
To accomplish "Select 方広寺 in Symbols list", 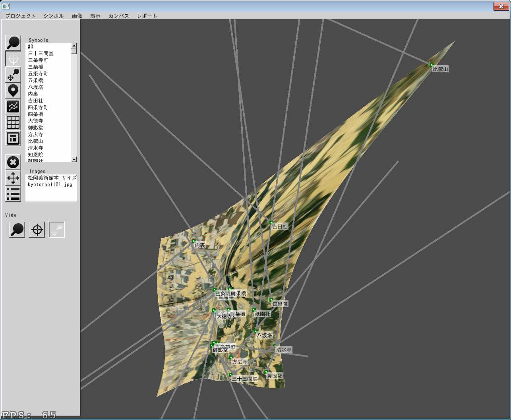I will (x=48, y=134).
